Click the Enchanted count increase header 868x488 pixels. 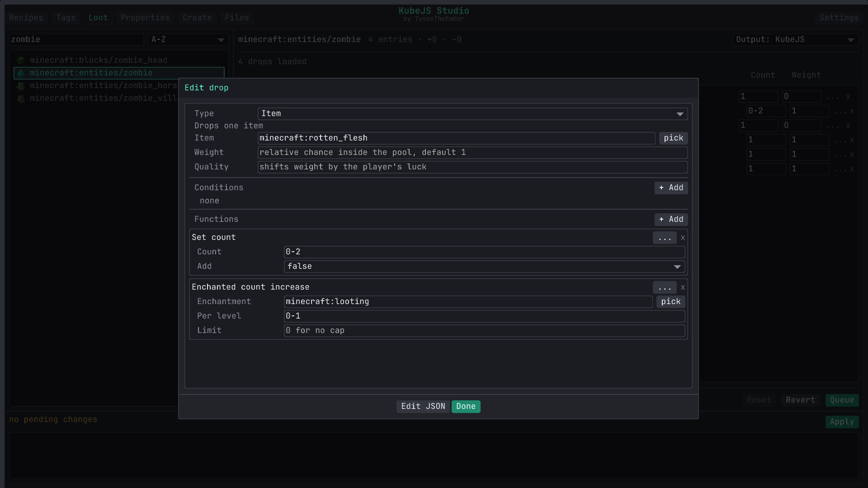pos(250,287)
